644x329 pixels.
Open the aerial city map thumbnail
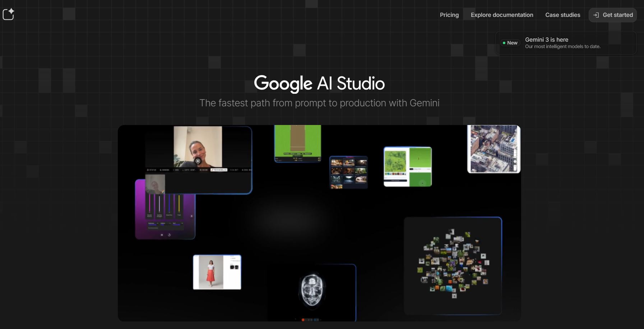click(494, 149)
